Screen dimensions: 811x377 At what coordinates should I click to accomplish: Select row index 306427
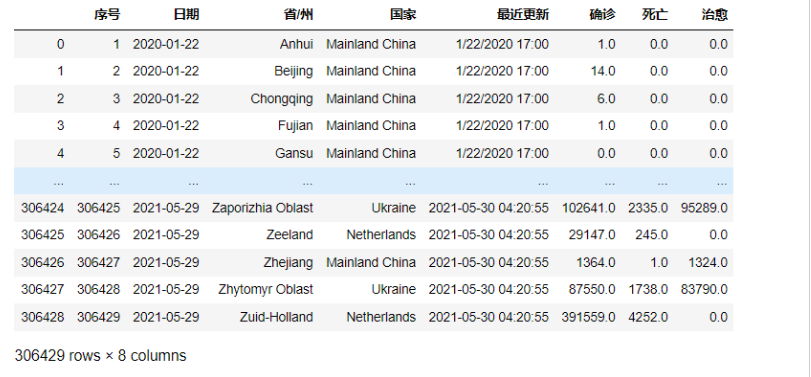coord(42,290)
